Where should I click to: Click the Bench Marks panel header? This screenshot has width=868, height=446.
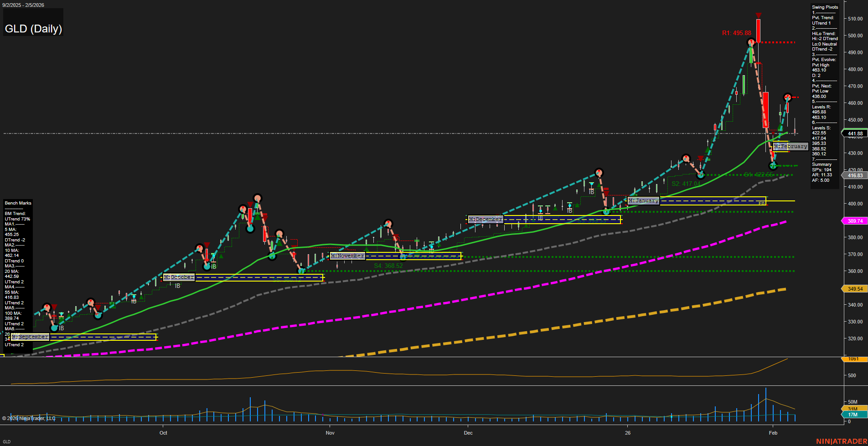click(x=18, y=203)
